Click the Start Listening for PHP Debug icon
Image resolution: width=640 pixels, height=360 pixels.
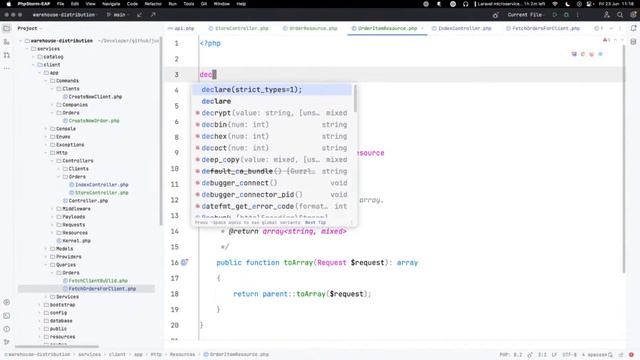point(495,15)
